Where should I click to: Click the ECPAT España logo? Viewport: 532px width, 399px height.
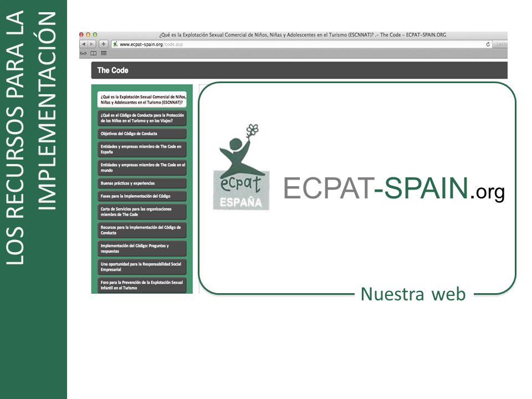pyautogui.click(x=241, y=167)
